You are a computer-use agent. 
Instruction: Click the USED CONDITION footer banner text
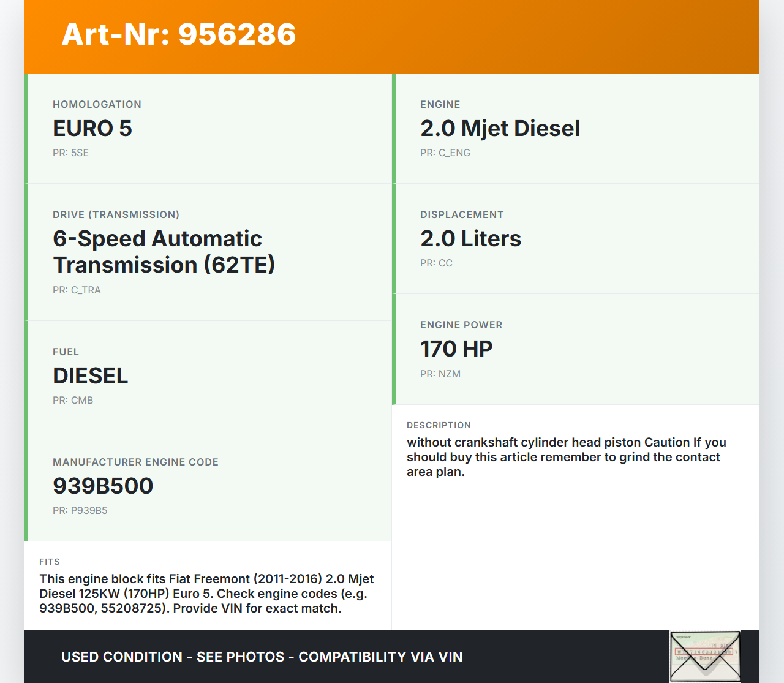click(262, 657)
